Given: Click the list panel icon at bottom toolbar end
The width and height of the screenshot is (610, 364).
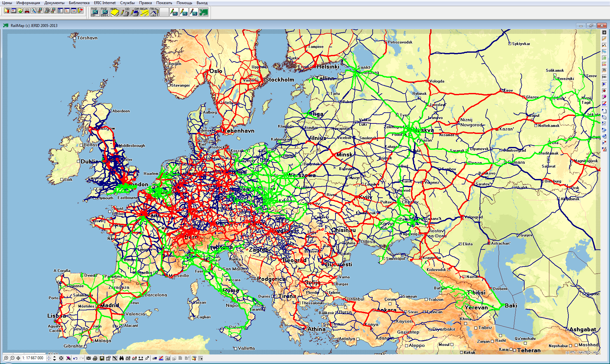Looking at the screenshot, I should [x=200, y=358].
